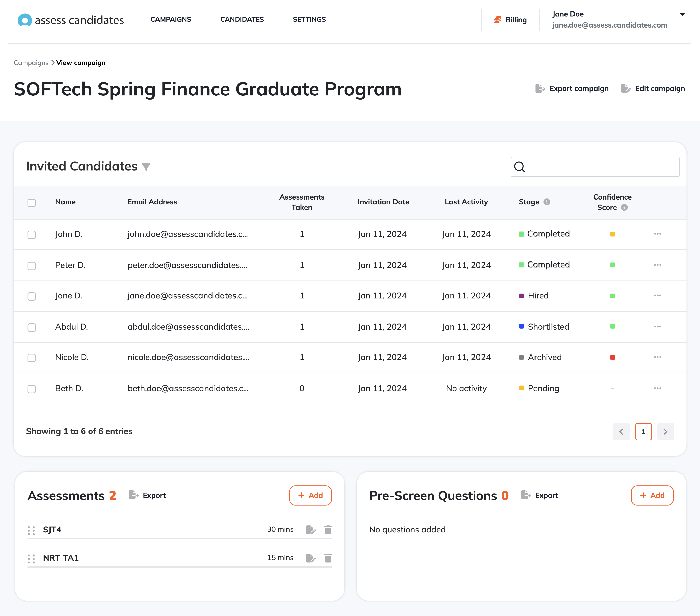Image resolution: width=700 pixels, height=616 pixels.
Task: Click the Campaigns breadcrumb link
Action: click(x=31, y=63)
